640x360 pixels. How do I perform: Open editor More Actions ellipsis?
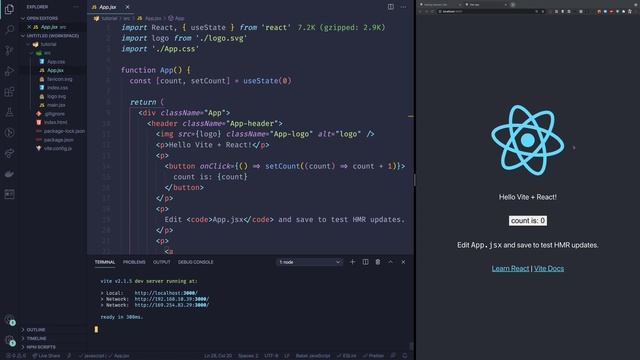(403, 7)
